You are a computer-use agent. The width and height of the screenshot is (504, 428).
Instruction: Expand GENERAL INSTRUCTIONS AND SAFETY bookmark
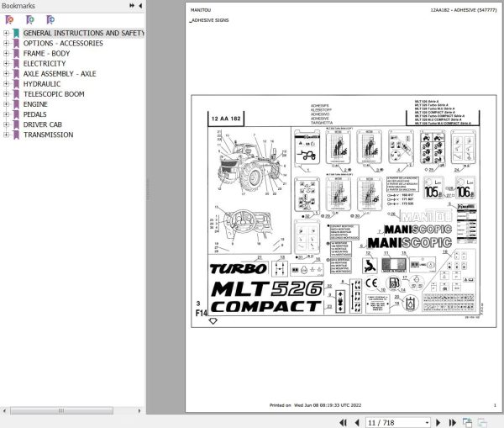6,33
